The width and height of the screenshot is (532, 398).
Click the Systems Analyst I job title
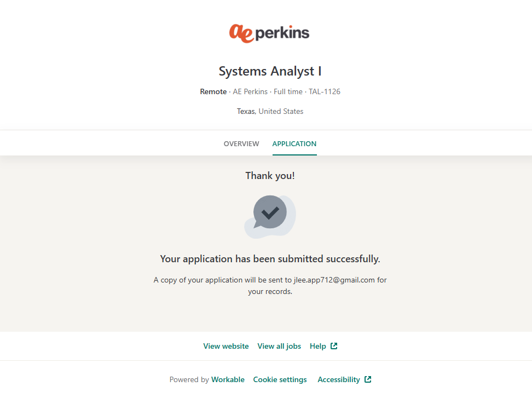pyautogui.click(x=270, y=71)
